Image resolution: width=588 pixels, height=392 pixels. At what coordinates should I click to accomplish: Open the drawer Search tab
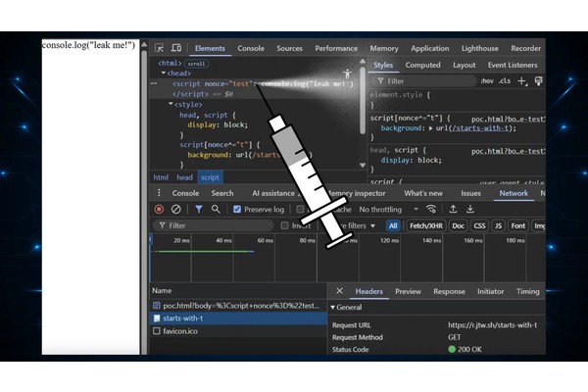point(222,193)
